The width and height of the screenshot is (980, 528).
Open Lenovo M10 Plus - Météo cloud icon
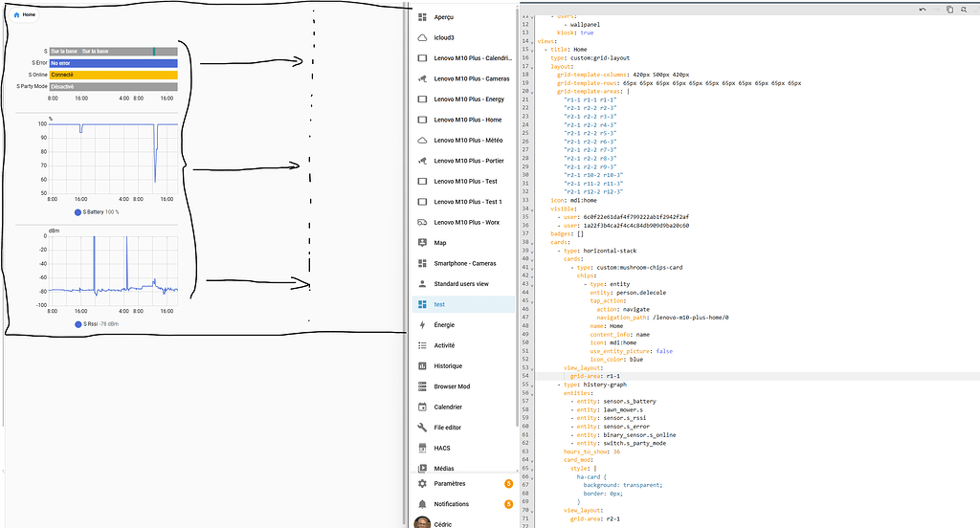click(x=422, y=140)
